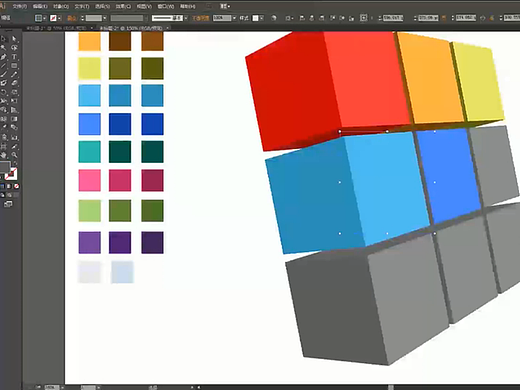Select the Pencil tool
Viewport: 520px width, 390px height.
point(14,74)
